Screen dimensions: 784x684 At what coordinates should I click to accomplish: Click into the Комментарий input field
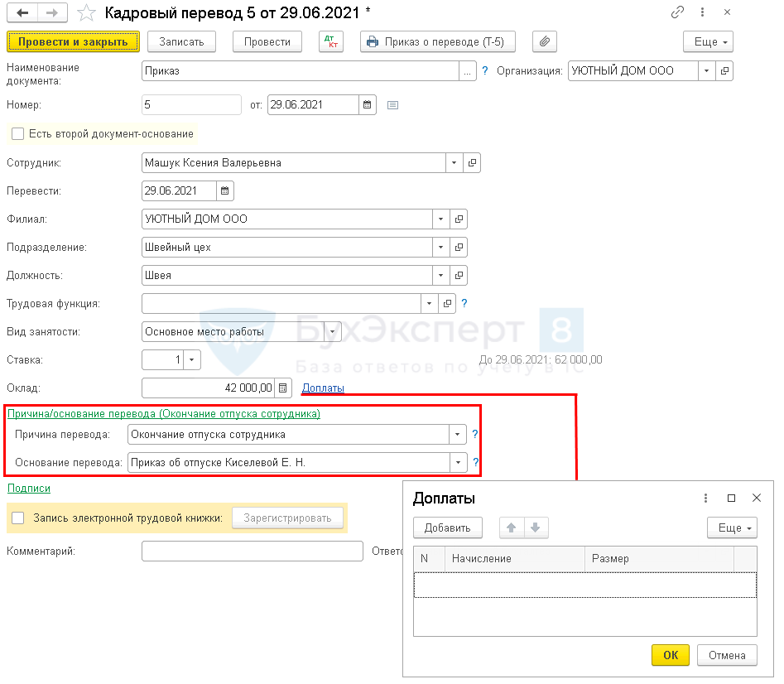point(252,551)
